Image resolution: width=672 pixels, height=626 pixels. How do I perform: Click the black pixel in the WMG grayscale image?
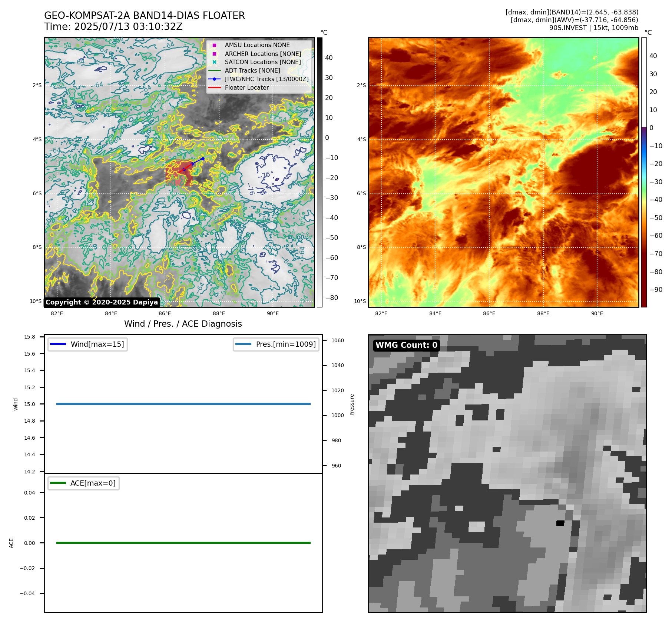coord(560,523)
